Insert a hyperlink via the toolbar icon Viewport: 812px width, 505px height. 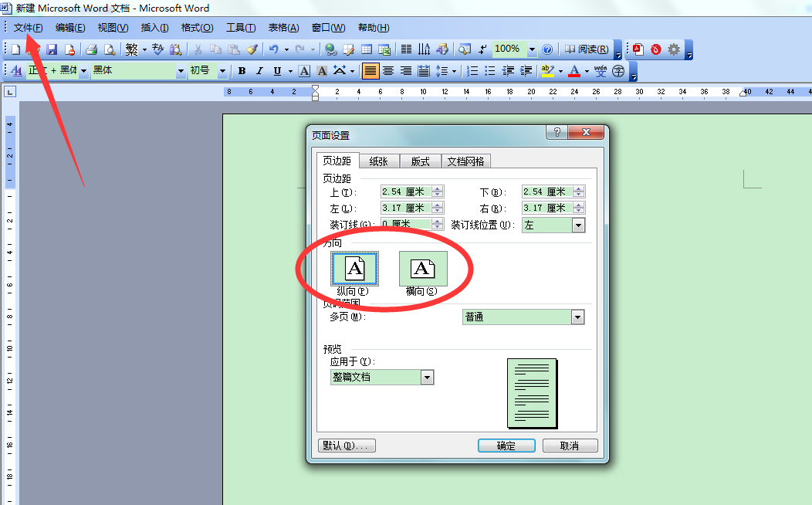[330, 49]
